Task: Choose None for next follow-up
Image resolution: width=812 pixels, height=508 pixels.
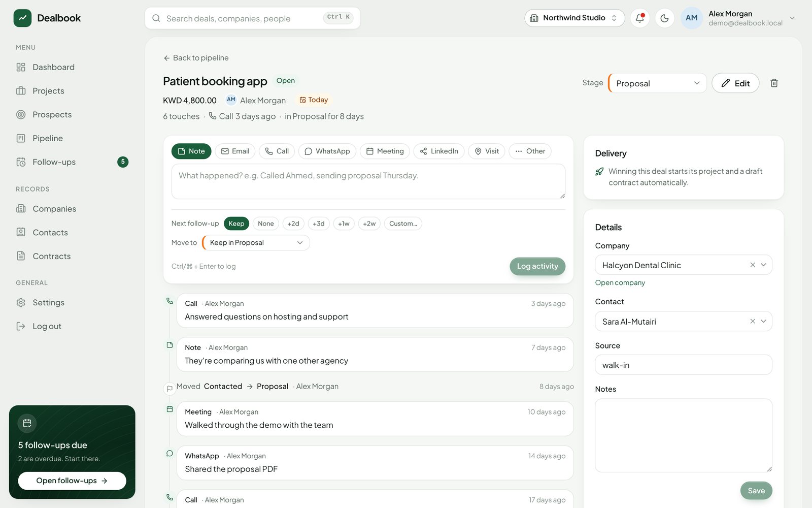Action: tap(265, 224)
